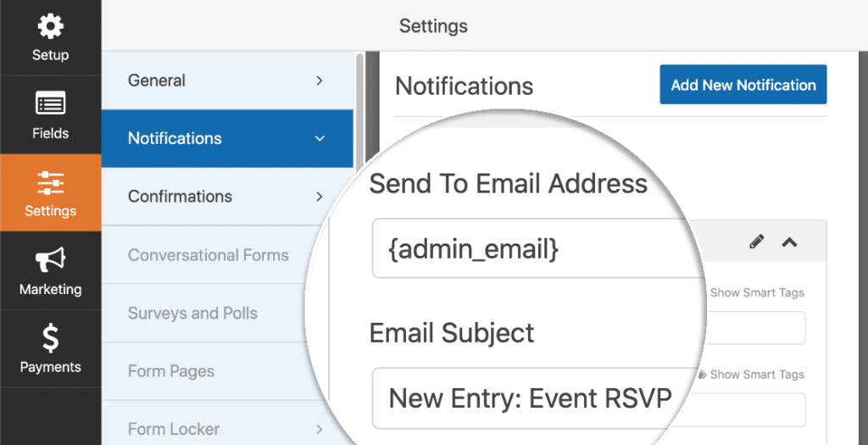
Task: Click the Send To Email Address field
Action: [x=537, y=248]
